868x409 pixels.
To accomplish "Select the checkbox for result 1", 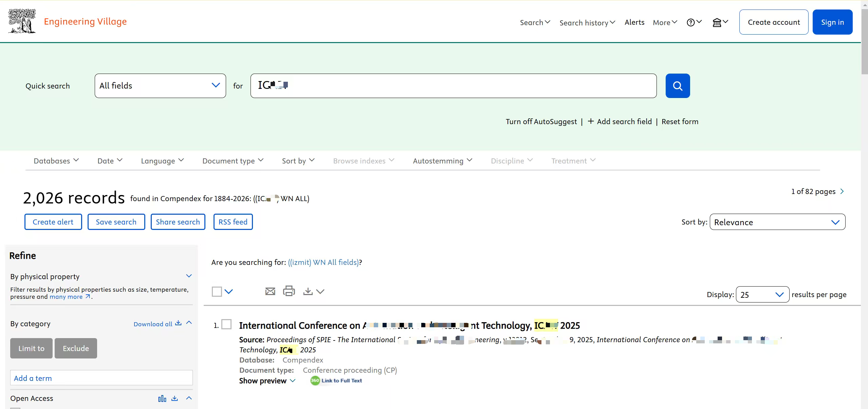I will coord(226,325).
